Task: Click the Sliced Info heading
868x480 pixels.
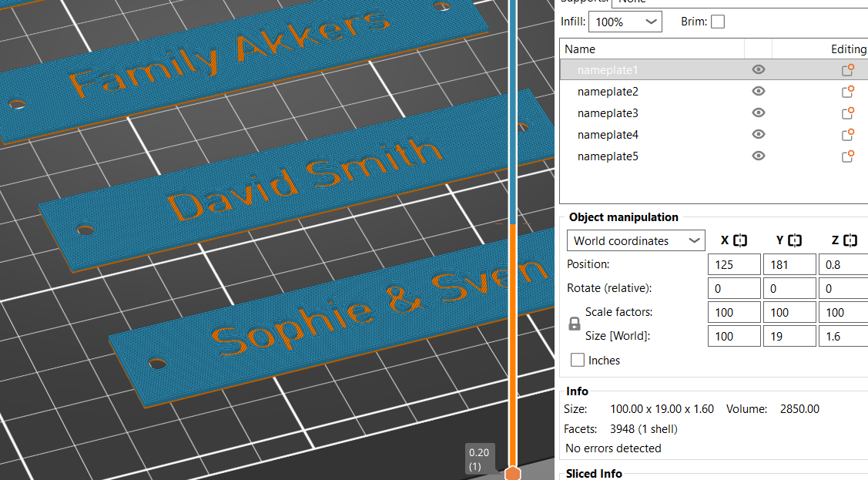Action: (594, 473)
